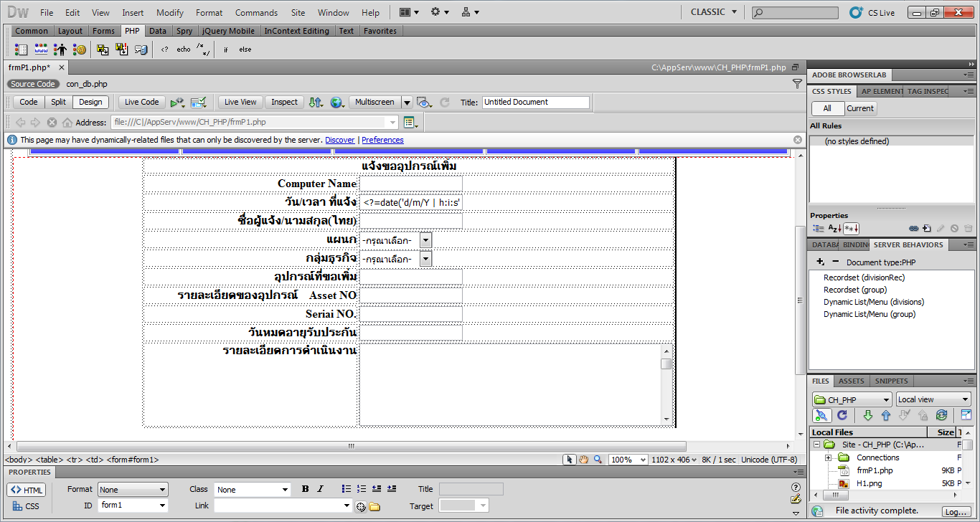
Task: Switch to Forms insert tab
Action: tap(103, 31)
